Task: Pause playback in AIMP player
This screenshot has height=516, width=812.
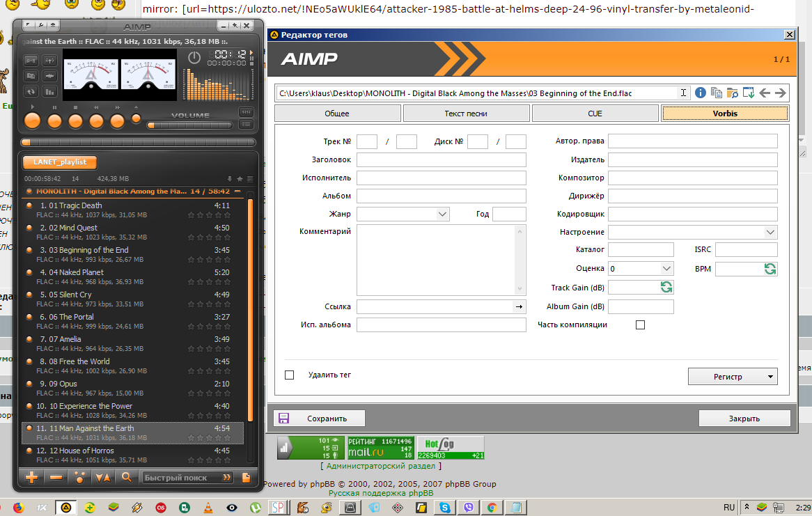Action: click(54, 120)
